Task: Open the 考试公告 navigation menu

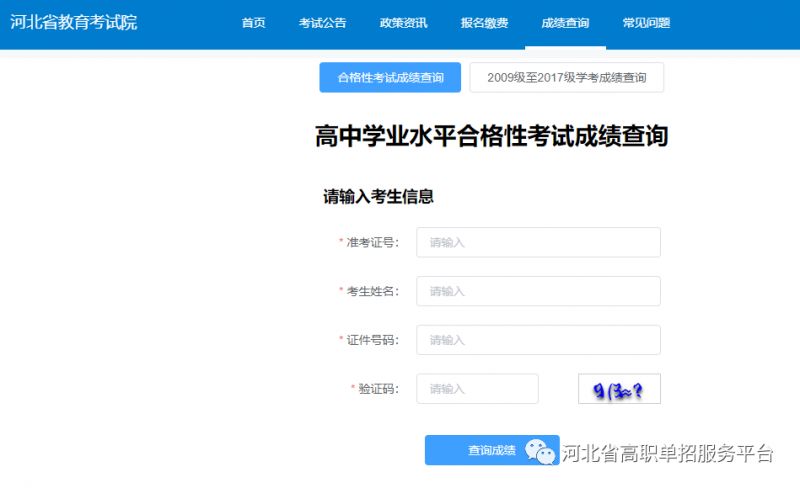Action: 322,23
